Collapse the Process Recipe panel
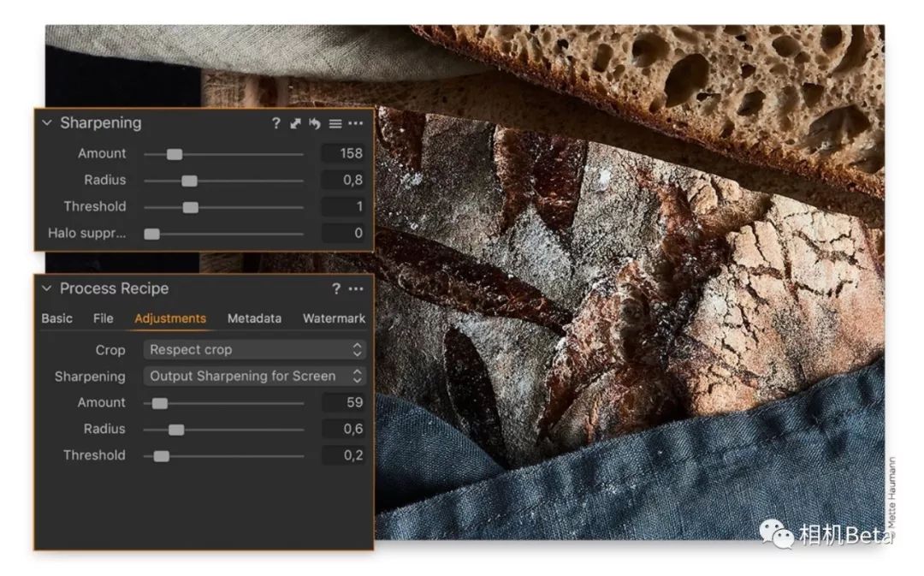This screenshot has height=576, width=924. pyautogui.click(x=47, y=288)
